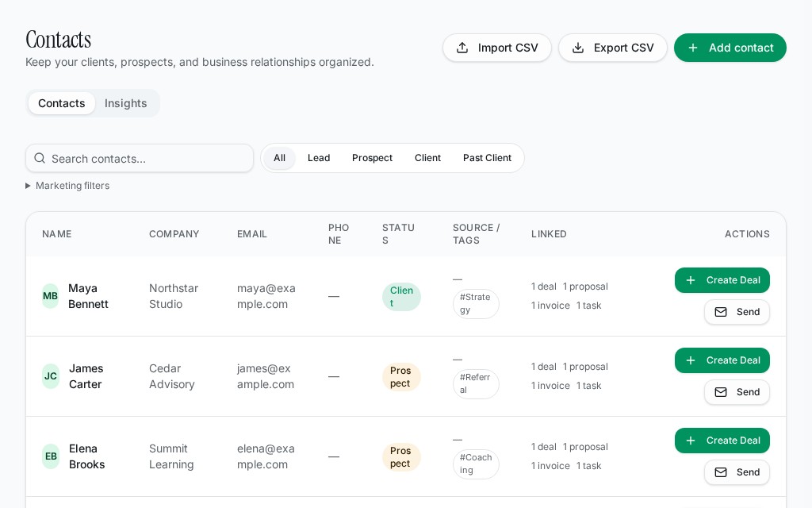Click '1 proposal' in Maya Bennett's row

pos(585,287)
